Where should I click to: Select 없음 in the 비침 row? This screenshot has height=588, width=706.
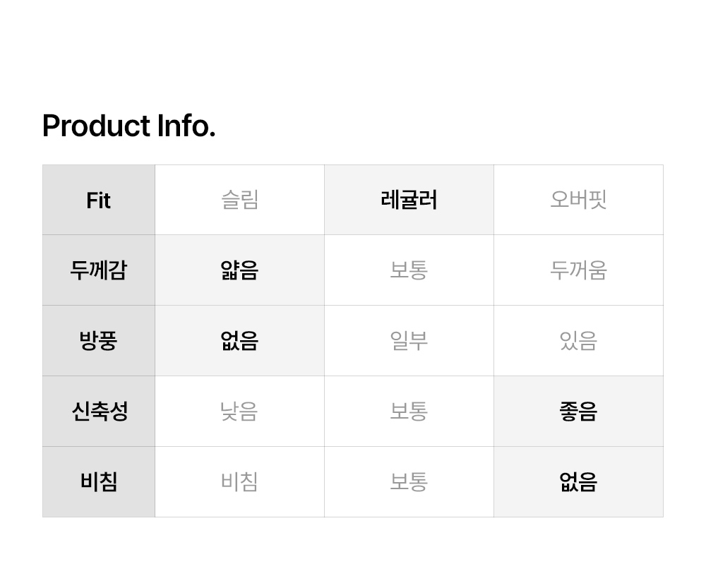click(x=578, y=482)
